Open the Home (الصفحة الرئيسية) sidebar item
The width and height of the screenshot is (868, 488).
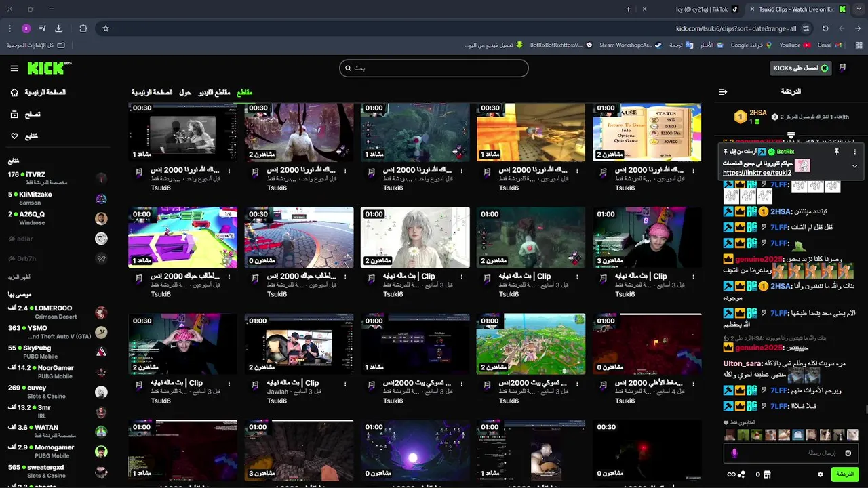[x=39, y=92]
